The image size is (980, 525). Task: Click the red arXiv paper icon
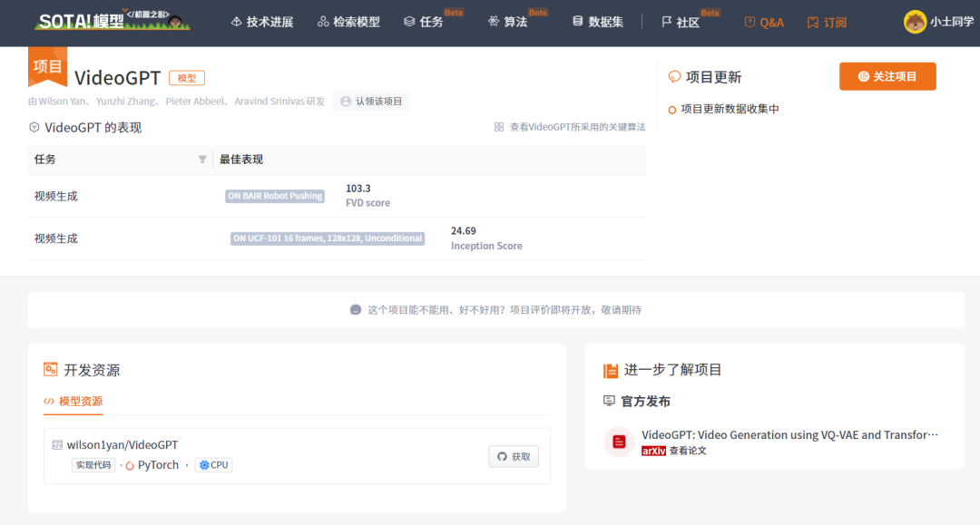[x=619, y=442]
